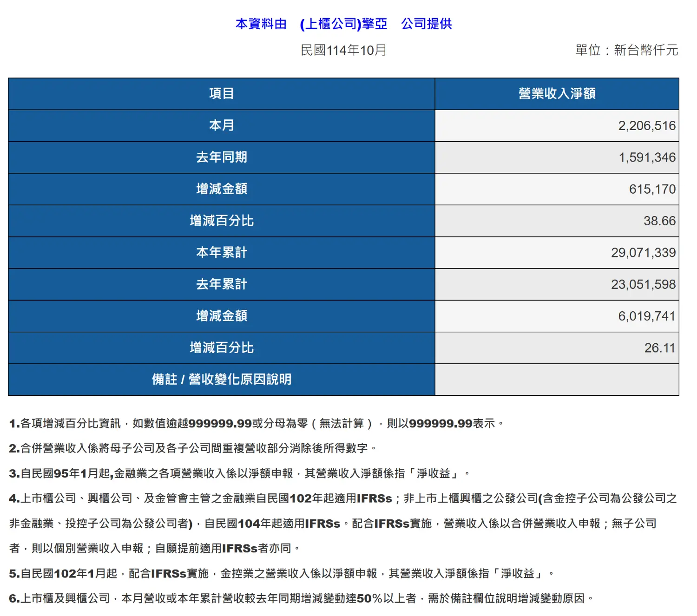Screen dimensions: 697x616
Task: Click the percentage cell showing 26.11
Action: [x=659, y=347]
